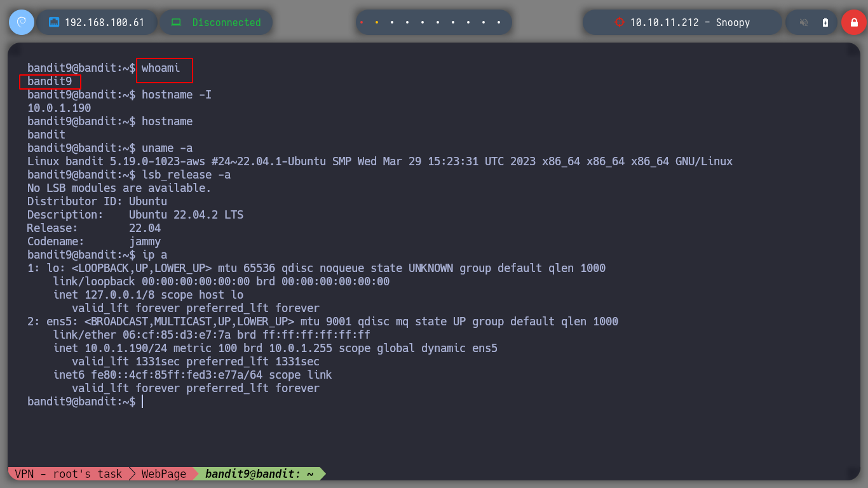
Task: Click the "link/loopback" MAC address line
Action: tap(221, 281)
